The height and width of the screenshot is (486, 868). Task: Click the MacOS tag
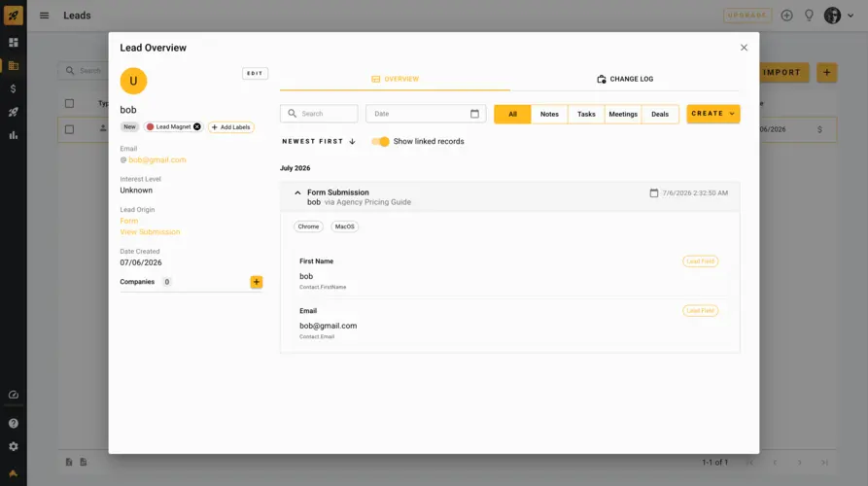click(x=344, y=226)
